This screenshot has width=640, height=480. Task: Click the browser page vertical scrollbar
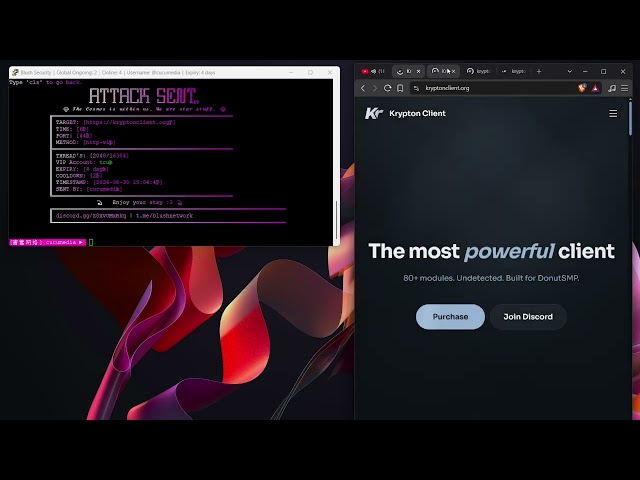click(631, 119)
